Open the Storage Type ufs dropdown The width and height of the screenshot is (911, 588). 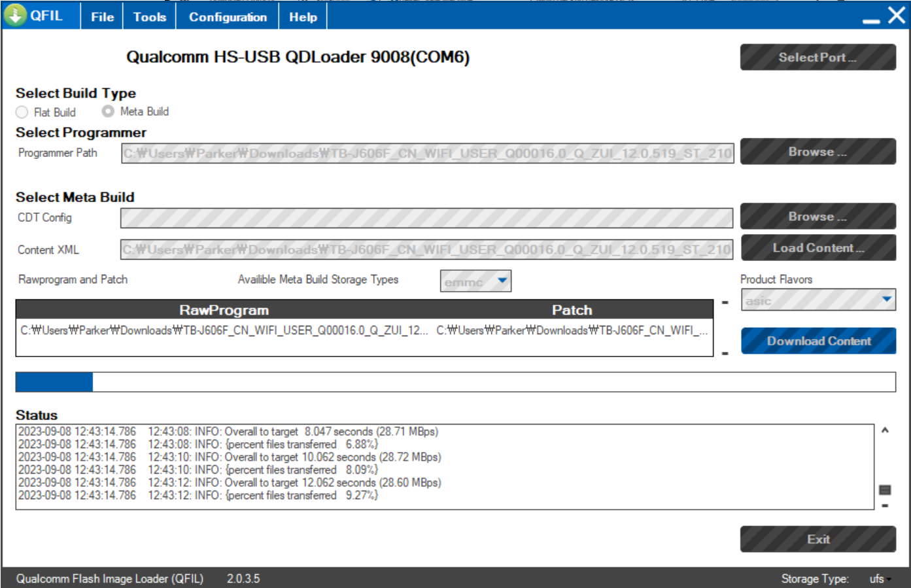[880, 579]
